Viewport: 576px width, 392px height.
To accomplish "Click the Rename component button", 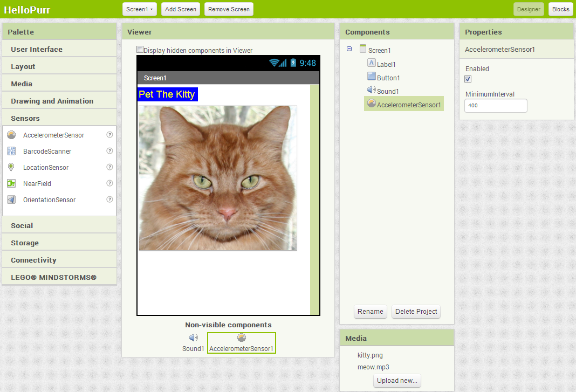I will [x=371, y=312].
